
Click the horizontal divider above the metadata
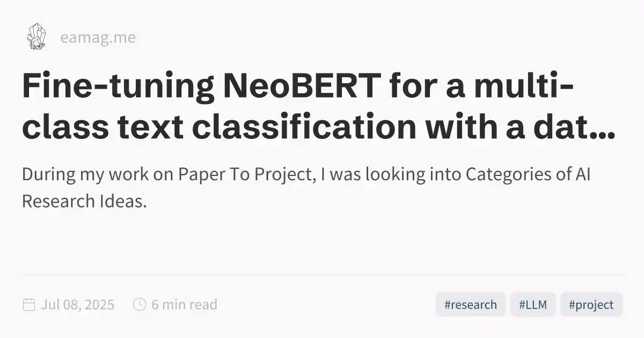click(x=322, y=275)
